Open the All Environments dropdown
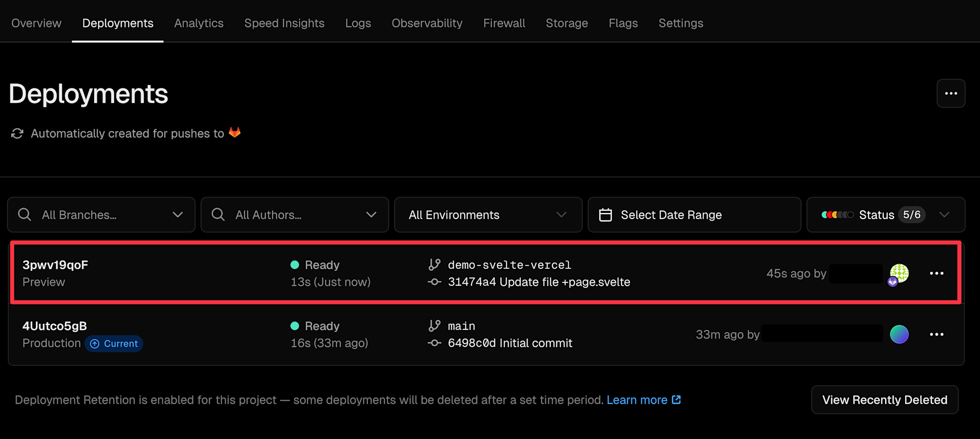This screenshot has width=980, height=439. click(x=488, y=215)
